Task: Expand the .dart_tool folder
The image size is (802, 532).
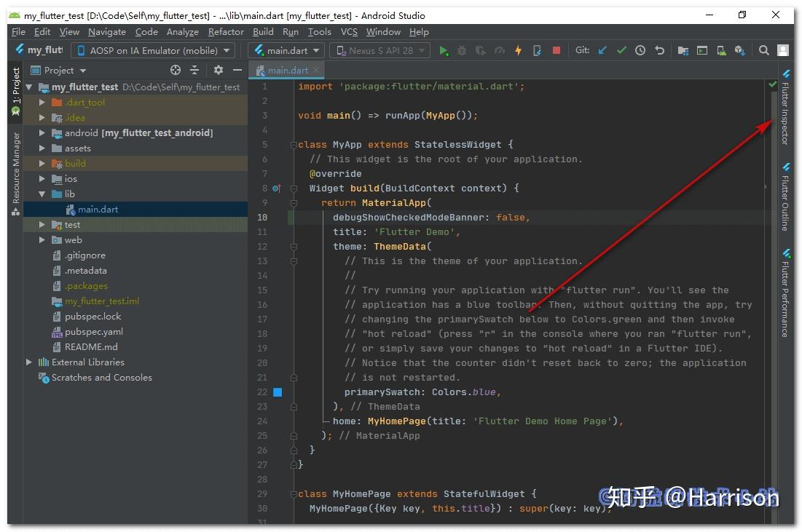Action: click(x=42, y=102)
